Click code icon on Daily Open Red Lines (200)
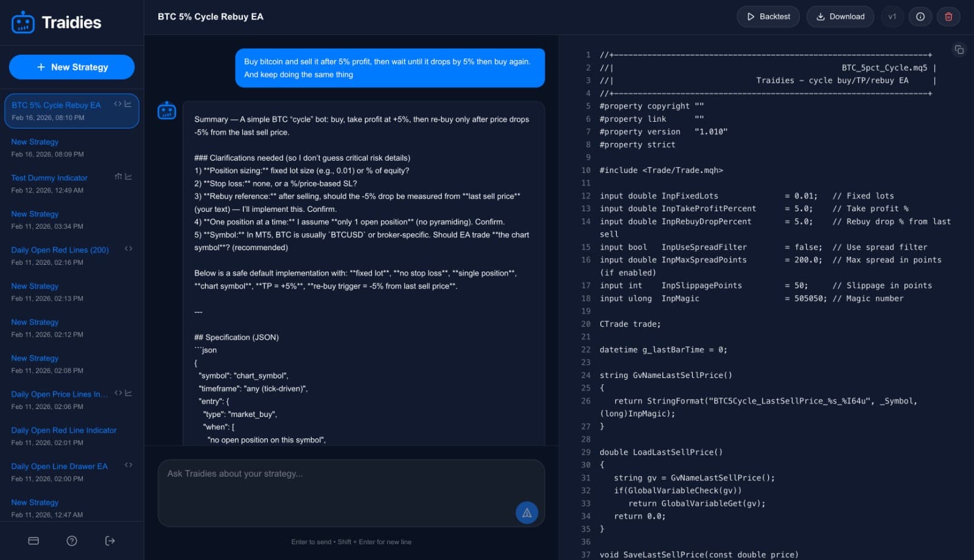Screen dimensions: 974x560 [128, 249]
